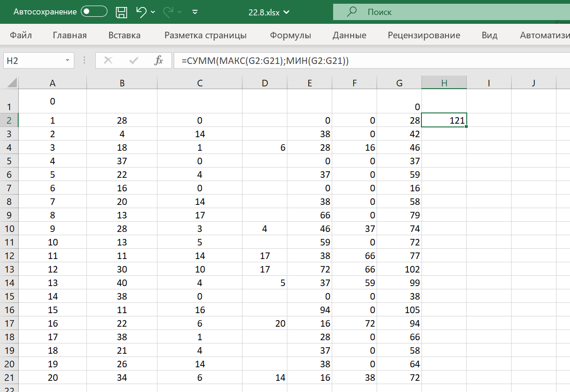This screenshot has height=392, width=570.
Task: Open the 22.8.xlsx file name dropdown
Action: (x=286, y=13)
